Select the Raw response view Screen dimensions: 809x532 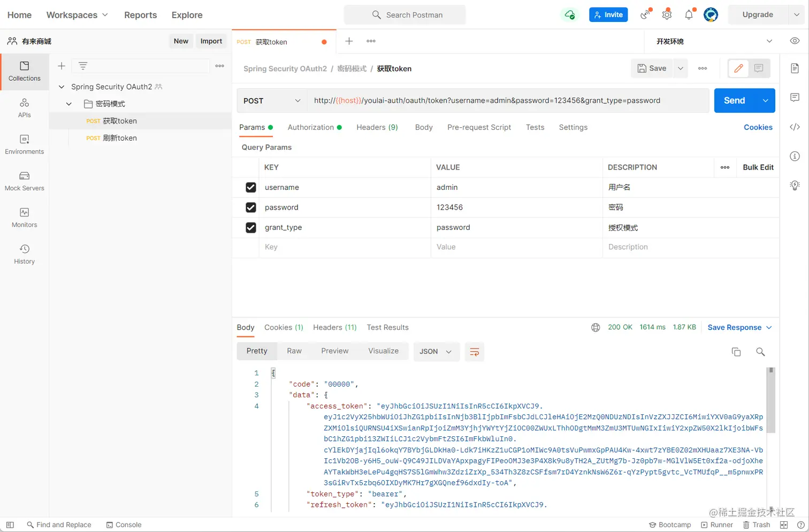(294, 351)
